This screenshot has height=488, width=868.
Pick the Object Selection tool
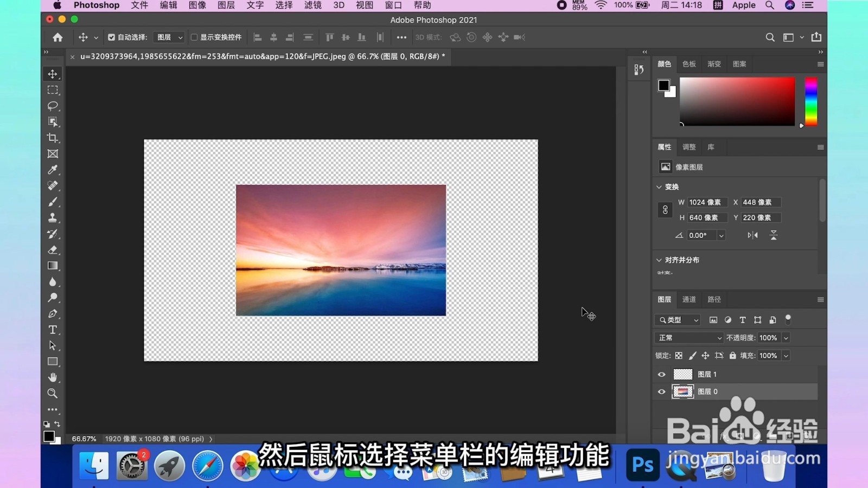(x=53, y=122)
